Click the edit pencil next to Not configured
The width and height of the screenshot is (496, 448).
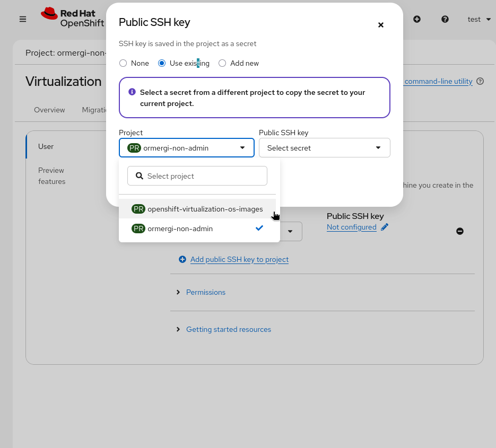point(385,227)
